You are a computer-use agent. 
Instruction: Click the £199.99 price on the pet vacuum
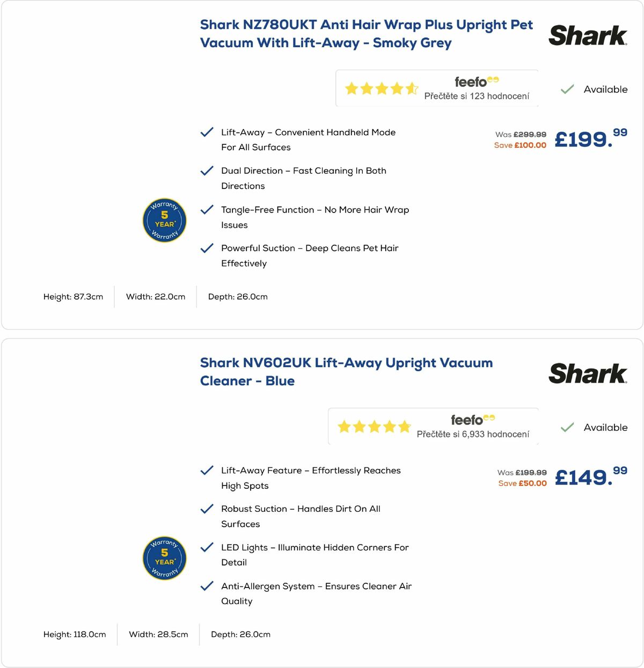point(589,140)
